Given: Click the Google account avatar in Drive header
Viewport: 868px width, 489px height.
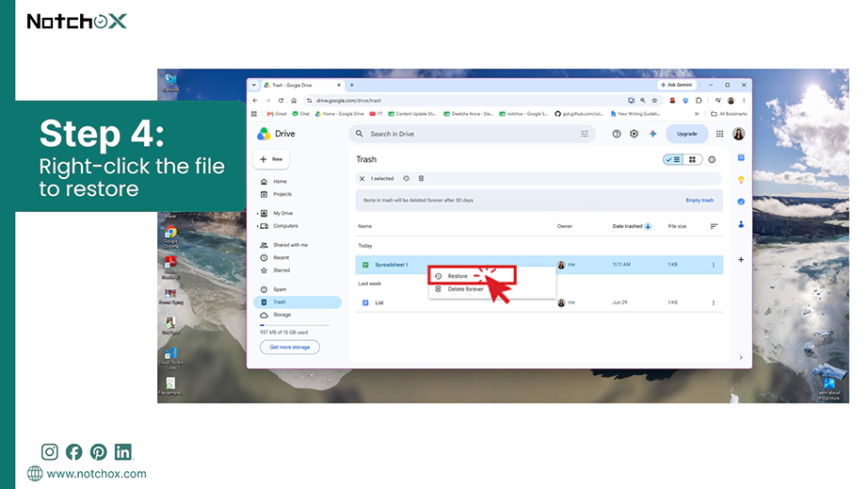Looking at the screenshot, I should 738,134.
